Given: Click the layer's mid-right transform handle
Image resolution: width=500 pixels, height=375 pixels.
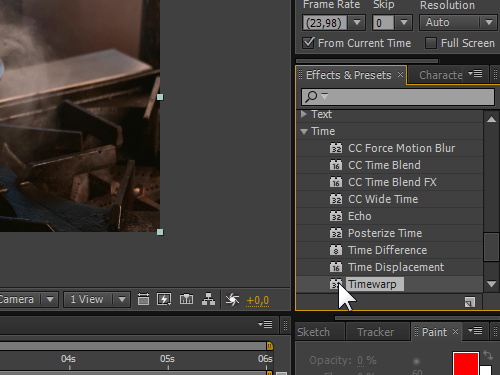Looking at the screenshot, I should click(160, 97).
